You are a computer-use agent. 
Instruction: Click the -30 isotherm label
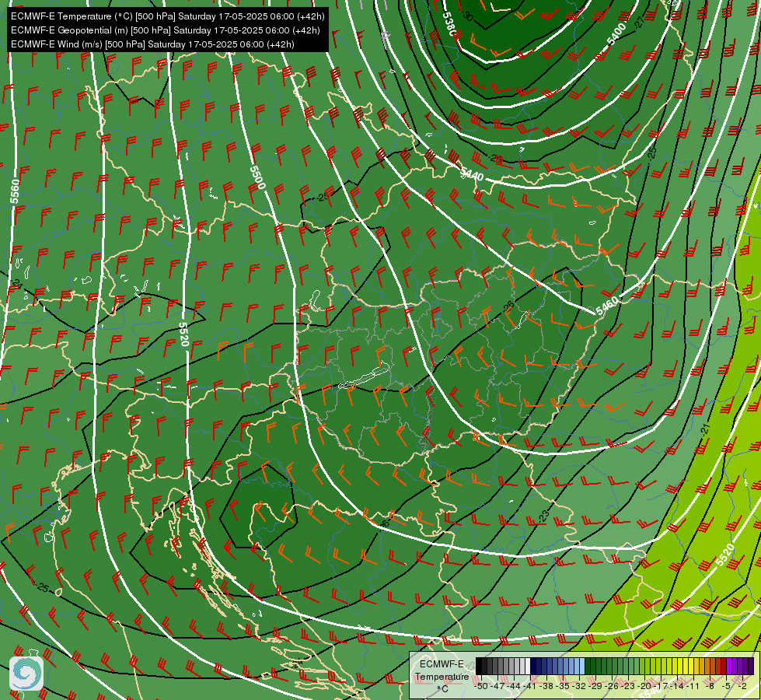coord(467,16)
